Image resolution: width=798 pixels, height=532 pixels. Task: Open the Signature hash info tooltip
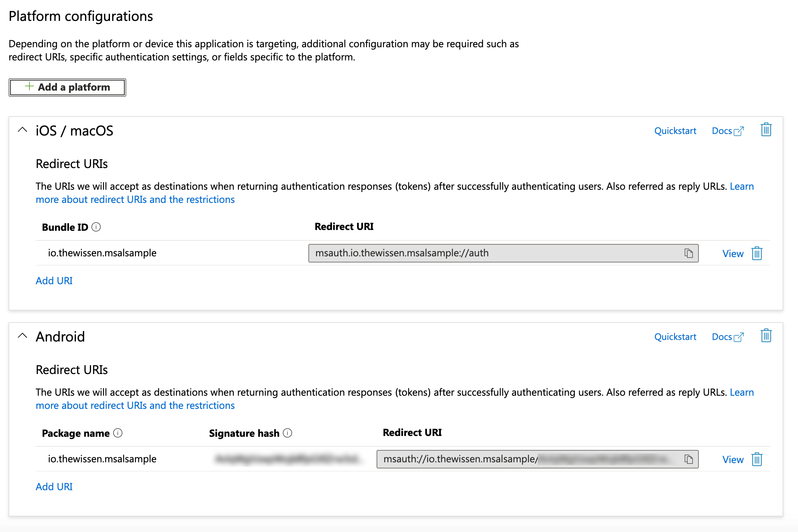pos(287,434)
